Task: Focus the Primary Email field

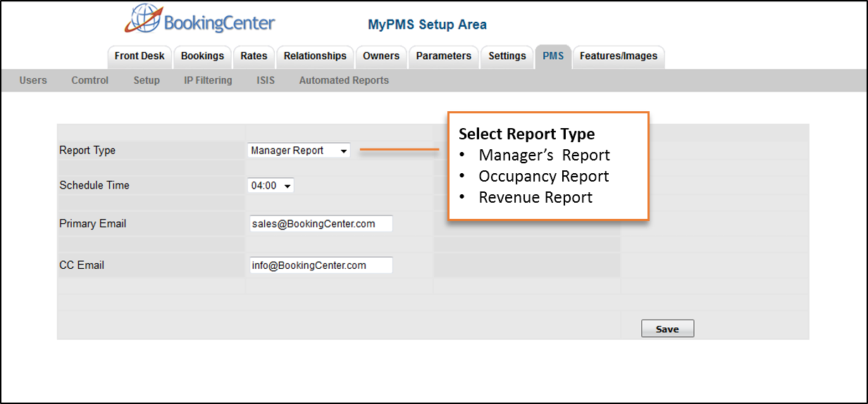Action: 321,224
